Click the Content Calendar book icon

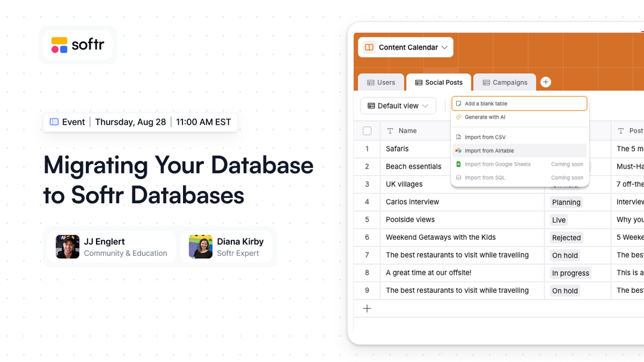click(x=369, y=47)
